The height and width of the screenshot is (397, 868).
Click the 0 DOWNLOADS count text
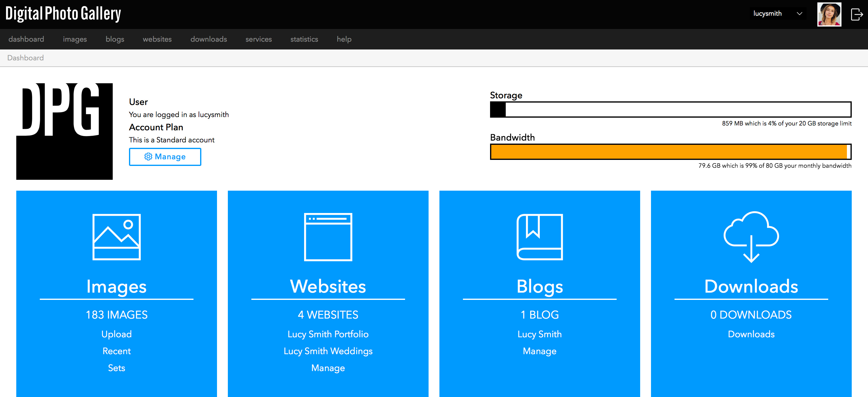coord(751,315)
